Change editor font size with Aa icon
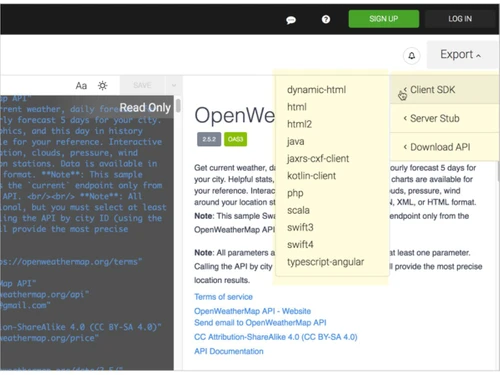500x375 pixels. coord(81,86)
